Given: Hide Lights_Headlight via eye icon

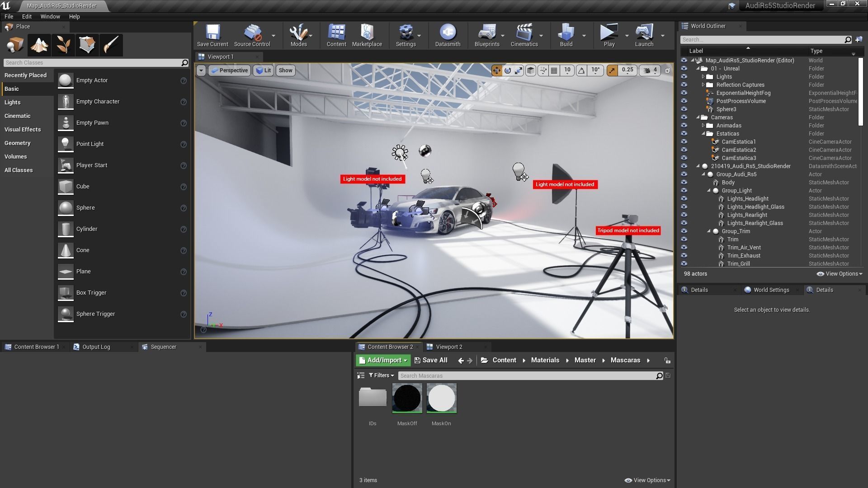Looking at the screenshot, I should (x=684, y=199).
